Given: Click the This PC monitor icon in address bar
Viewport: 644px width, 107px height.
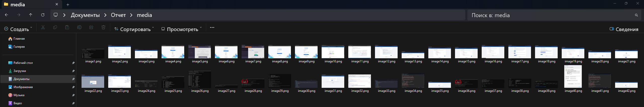Looking at the screenshot, I should click(x=56, y=15).
